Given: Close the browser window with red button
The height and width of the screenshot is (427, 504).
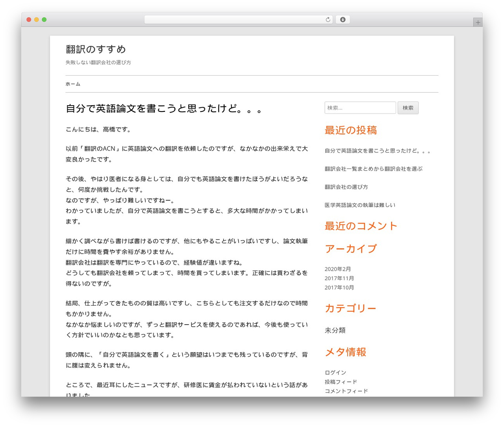Looking at the screenshot, I should coord(29,20).
